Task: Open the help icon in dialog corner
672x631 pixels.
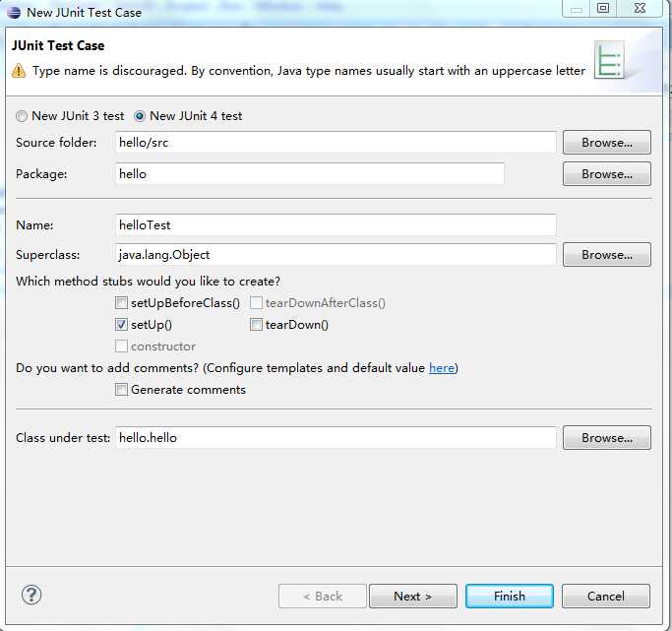Action: pyautogui.click(x=31, y=595)
